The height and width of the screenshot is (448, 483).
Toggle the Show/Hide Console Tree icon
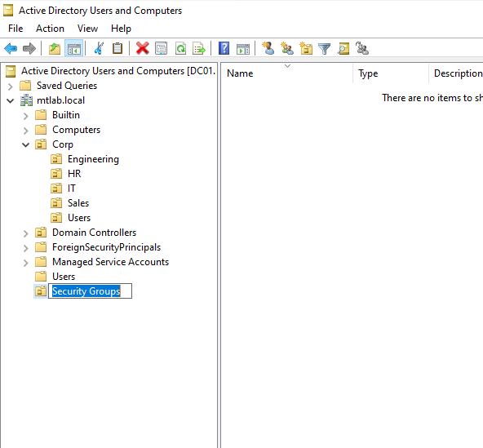pyautogui.click(x=74, y=48)
